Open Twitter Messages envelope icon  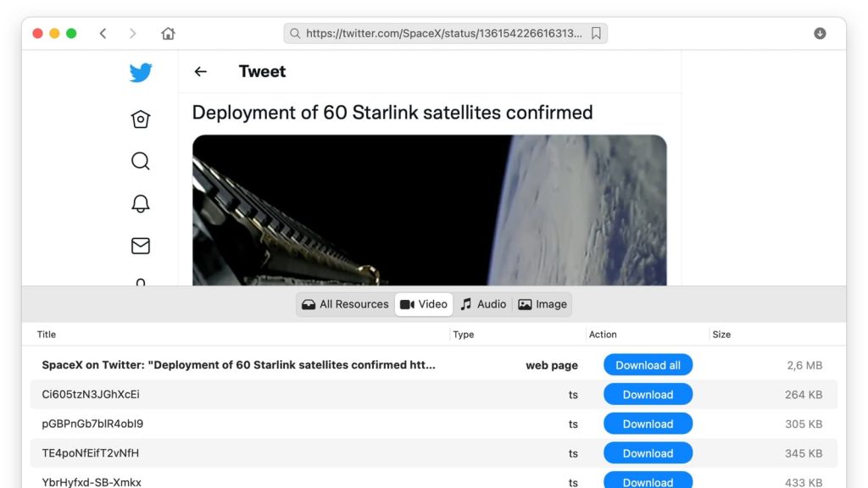coord(141,246)
